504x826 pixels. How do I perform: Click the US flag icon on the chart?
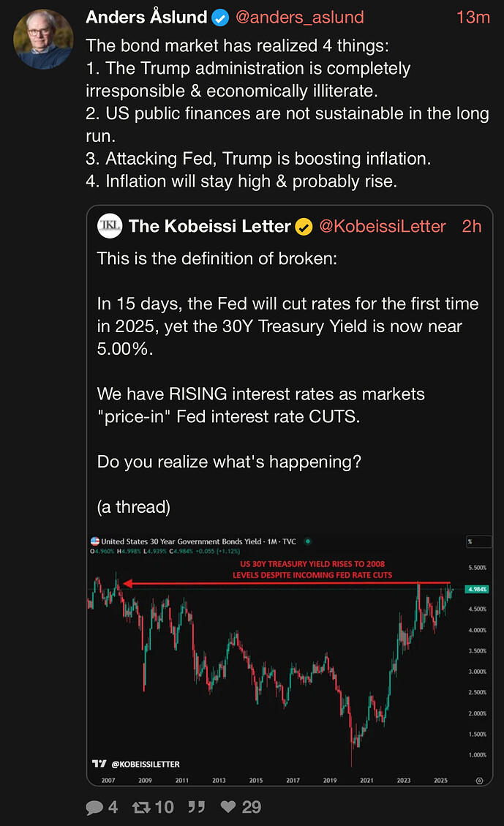tap(94, 541)
